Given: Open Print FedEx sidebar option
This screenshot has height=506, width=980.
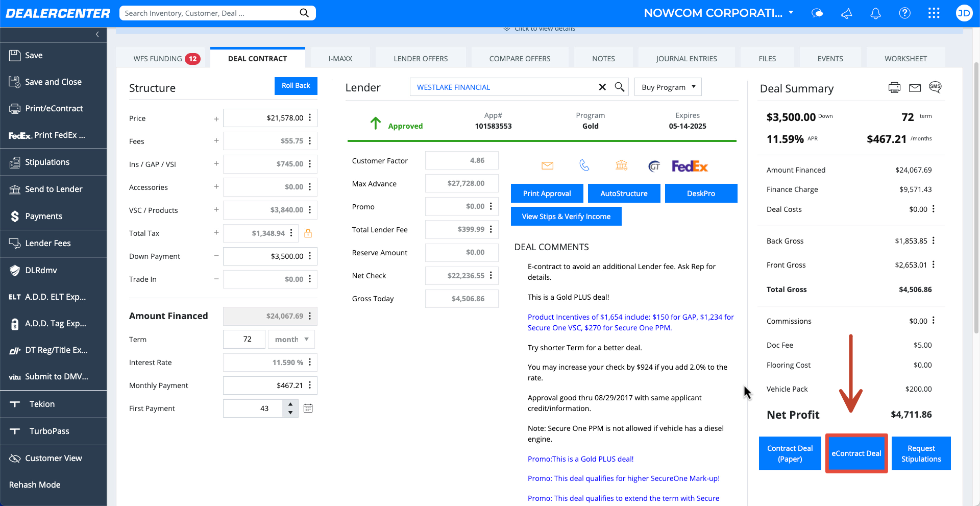Looking at the screenshot, I should pos(53,135).
